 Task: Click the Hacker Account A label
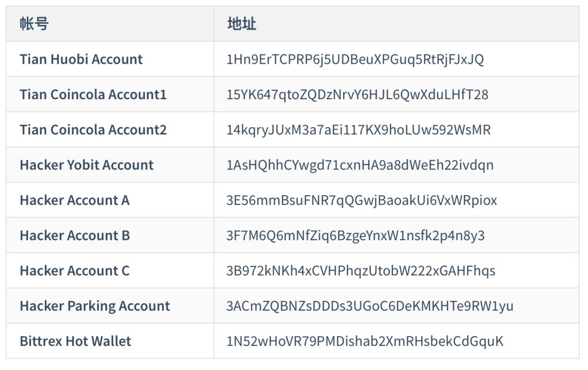click(x=75, y=201)
